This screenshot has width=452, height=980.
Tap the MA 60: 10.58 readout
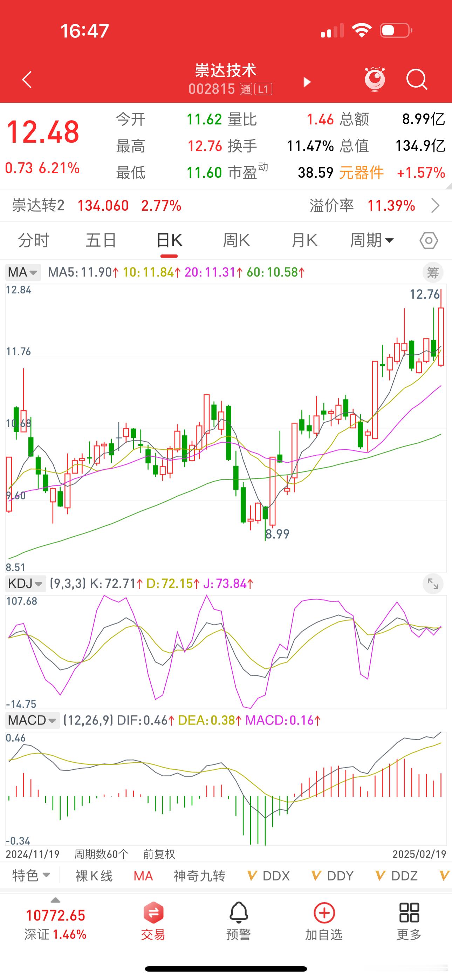coord(276,272)
